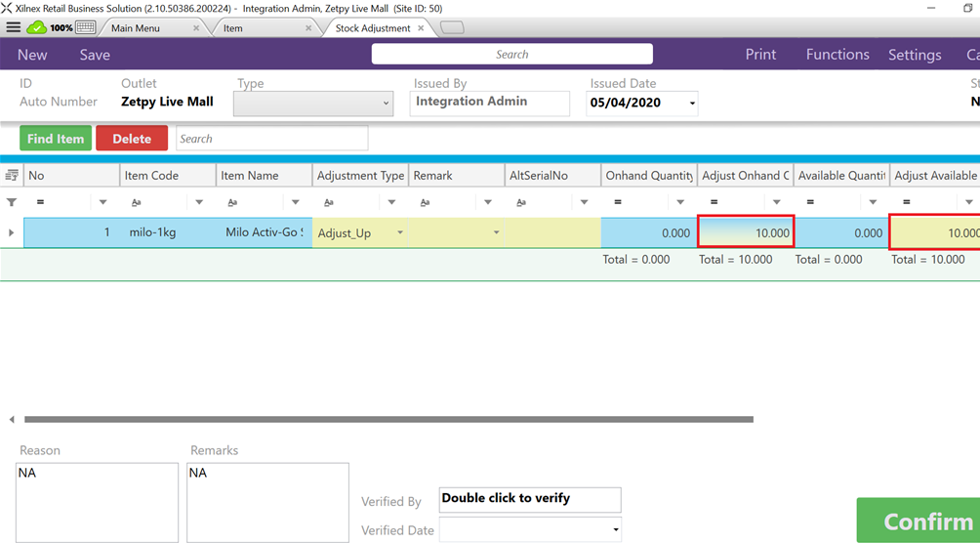Open the No column filter operator icon
This screenshot has width=980, height=543.
click(40, 202)
